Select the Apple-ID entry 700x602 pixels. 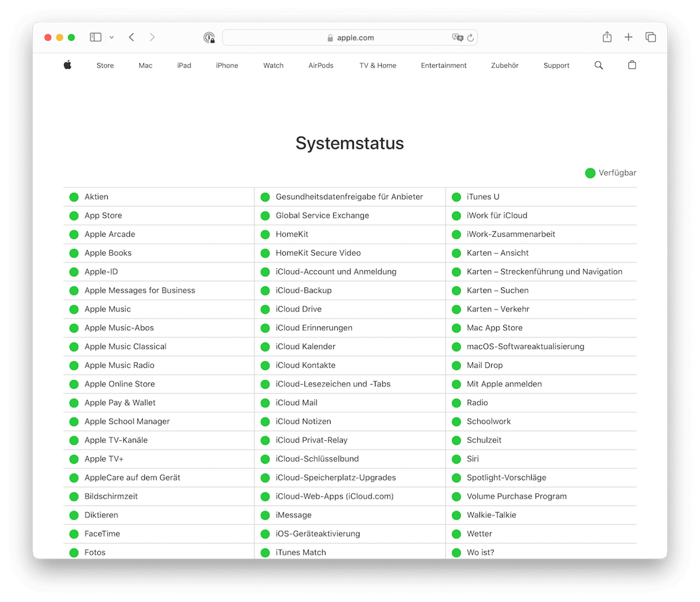[158, 272]
